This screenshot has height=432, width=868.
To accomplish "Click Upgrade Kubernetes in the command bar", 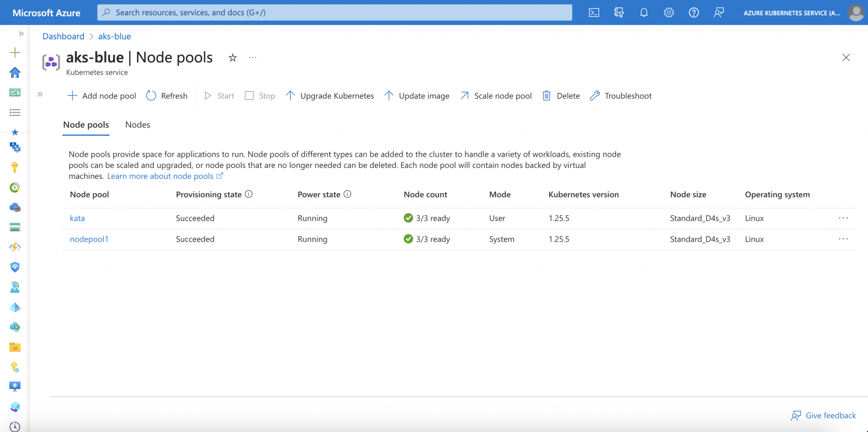I will click(x=330, y=96).
